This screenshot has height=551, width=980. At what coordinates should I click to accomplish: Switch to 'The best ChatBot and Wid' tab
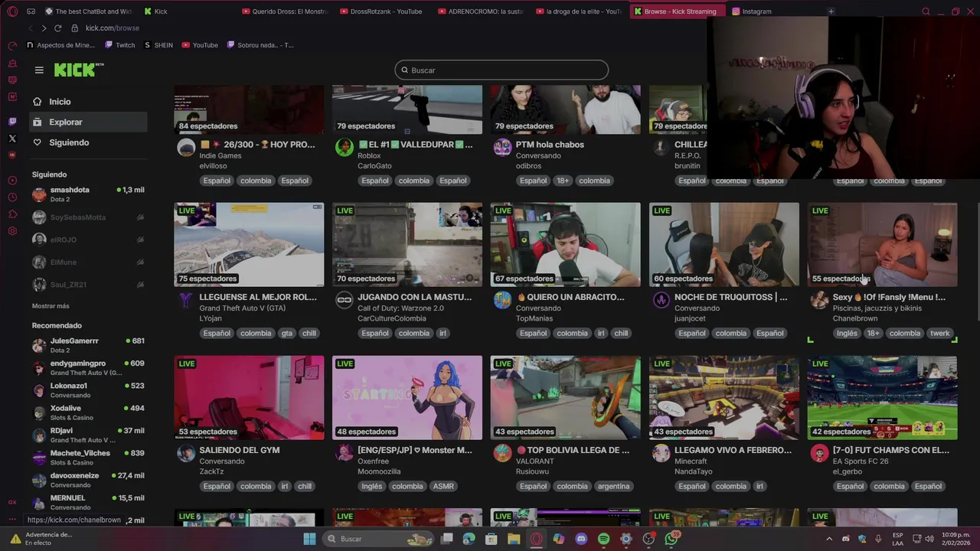point(88,11)
